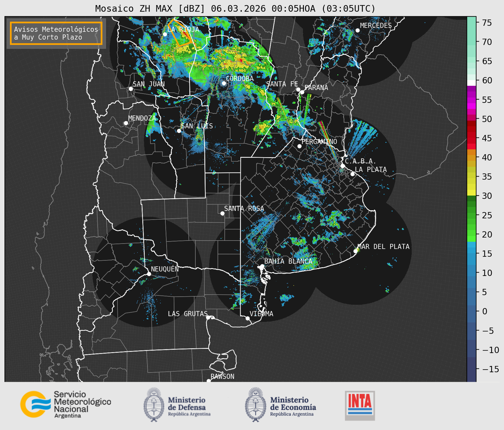504x430 pixels.
Task: Click the magenta 55 dBZ band on the colorbar
Action: tap(471, 100)
